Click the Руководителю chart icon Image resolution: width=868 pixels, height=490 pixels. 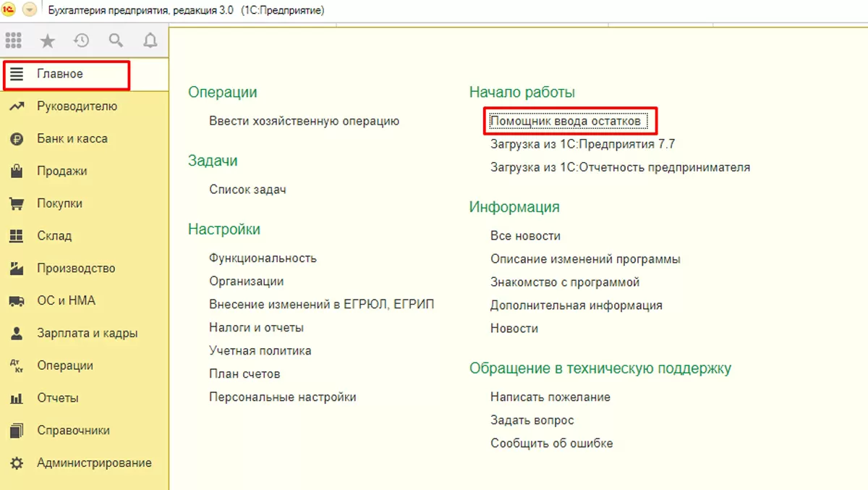(17, 106)
